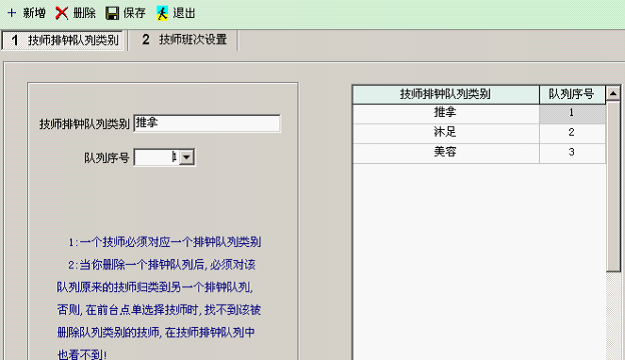The width and height of the screenshot is (625, 360).
Task: Open the 技师班次设置 tab
Action: [x=184, y=39]
